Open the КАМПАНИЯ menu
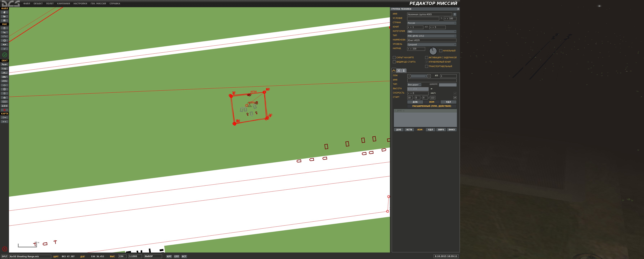Viewport: 644px width, 259px height. [x=63, y=3]
